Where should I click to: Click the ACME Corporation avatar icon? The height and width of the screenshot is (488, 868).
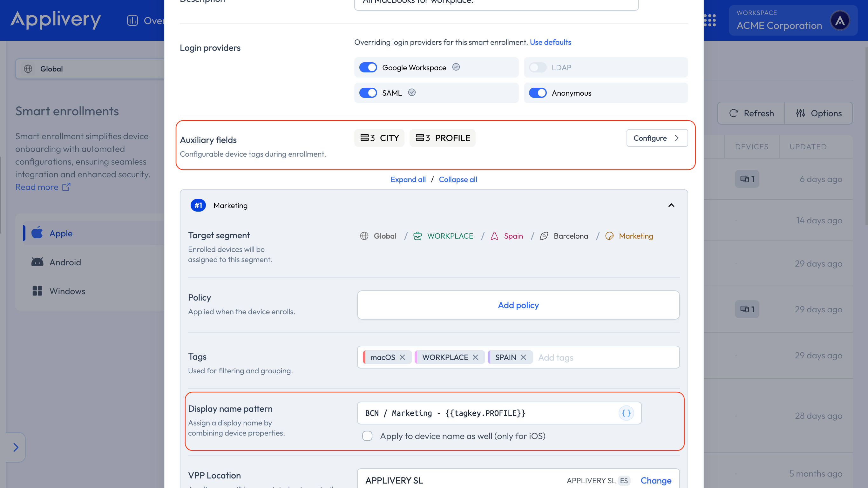[x=840, y=21]
